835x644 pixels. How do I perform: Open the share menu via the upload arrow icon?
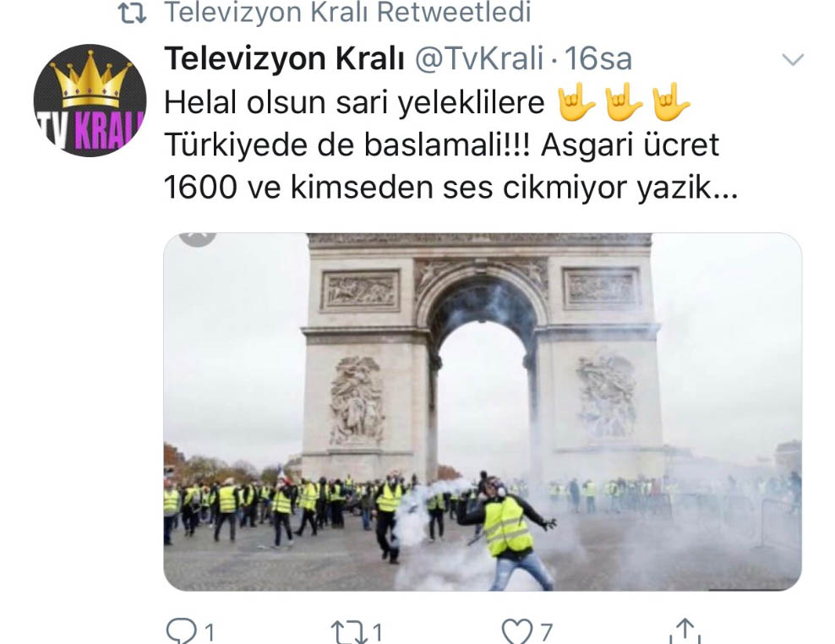[685, 630]
